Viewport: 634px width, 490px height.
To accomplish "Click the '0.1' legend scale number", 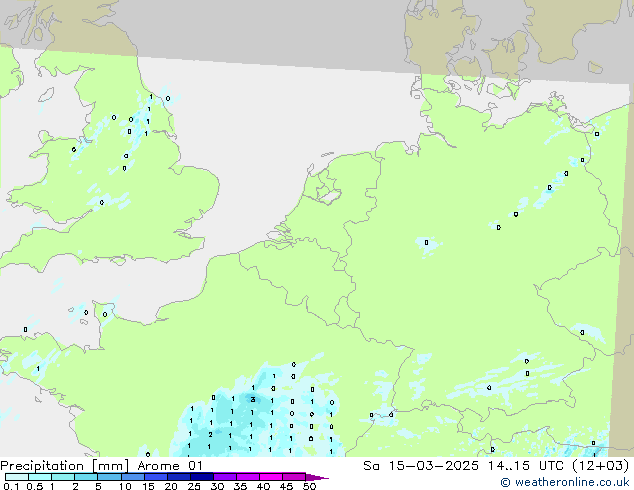I will (x=11, y=486).
